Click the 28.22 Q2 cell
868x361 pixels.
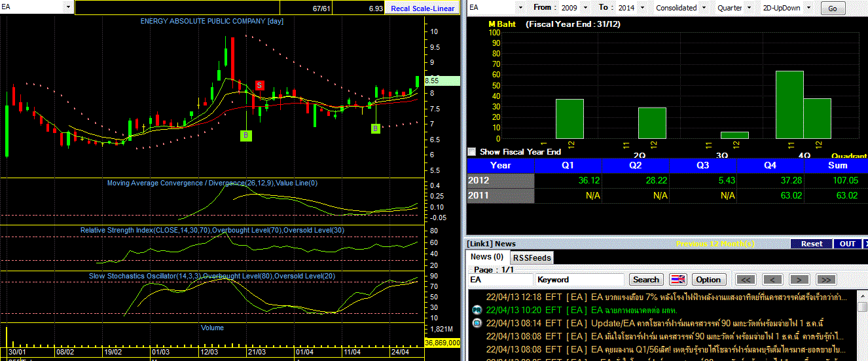(x=636, y=180)
